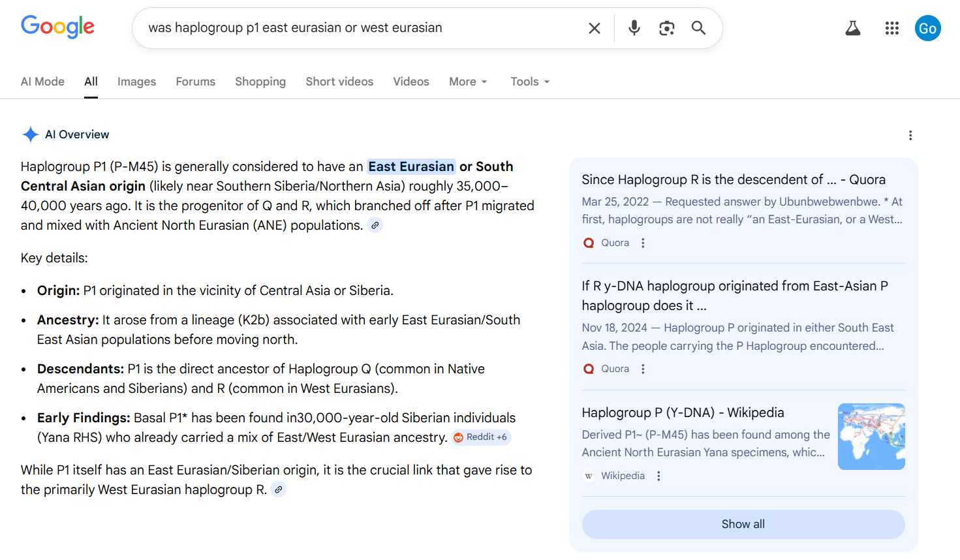960x560 pixels.
Task: Expand Reddit +6 sources chip
Action: coord(481,437)
